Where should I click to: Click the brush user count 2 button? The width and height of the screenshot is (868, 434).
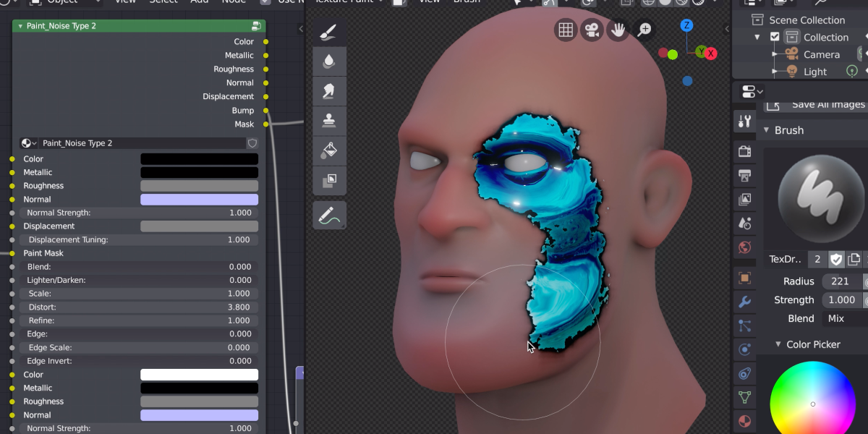[817, 259]
